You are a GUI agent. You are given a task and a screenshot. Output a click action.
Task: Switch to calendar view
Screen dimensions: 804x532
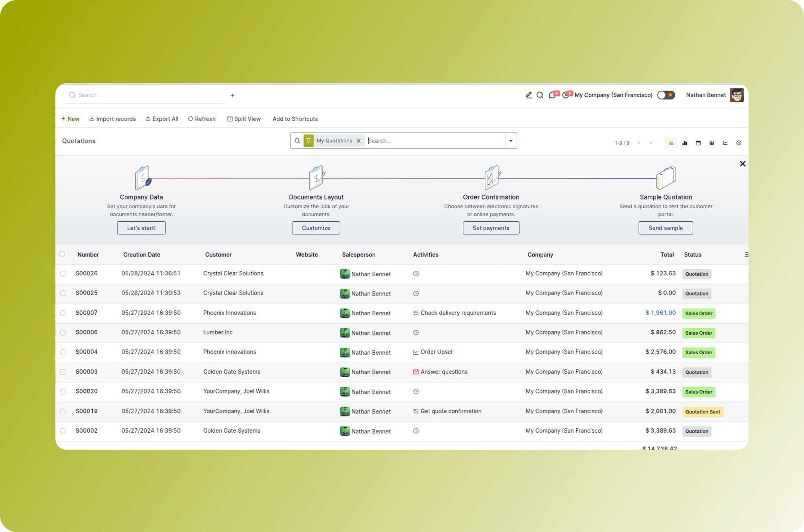coord(698,143)
